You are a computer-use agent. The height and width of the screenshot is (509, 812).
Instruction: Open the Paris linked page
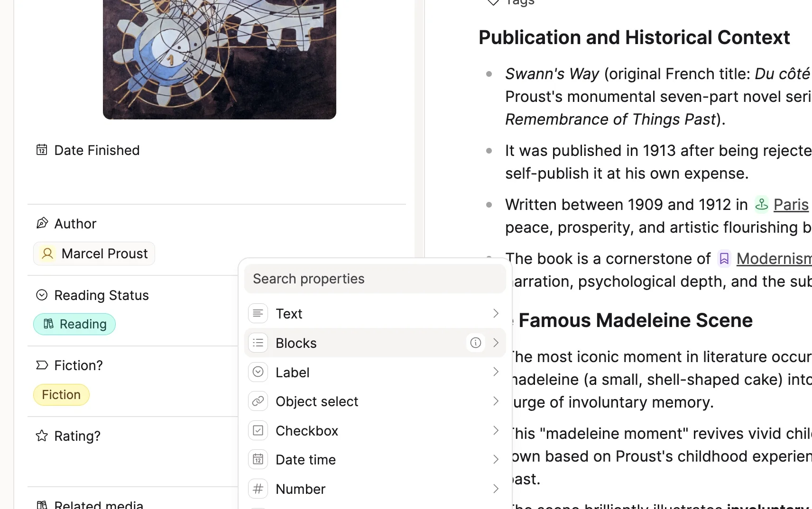(x=791, y=204)
